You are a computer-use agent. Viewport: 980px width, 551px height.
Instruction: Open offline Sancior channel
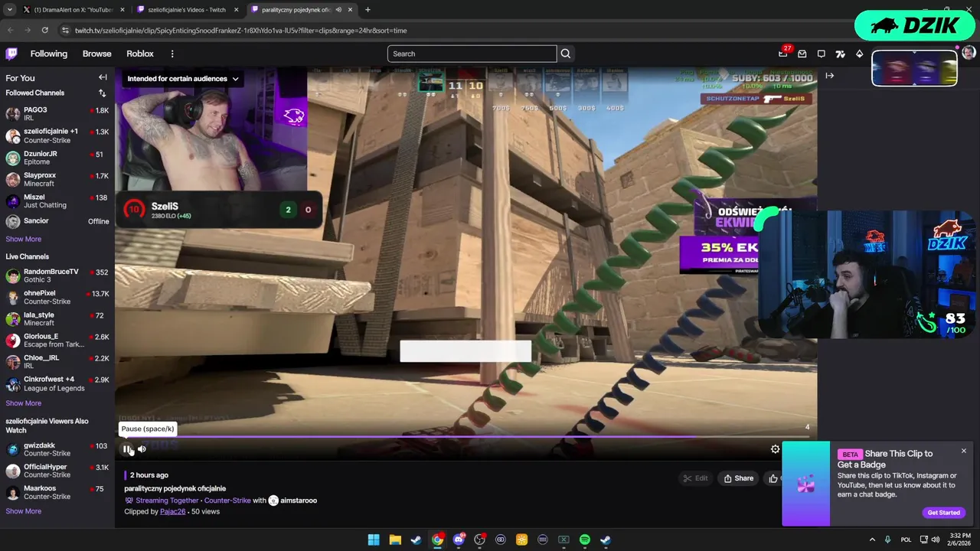pyautogui.click(x=57, y=221)
